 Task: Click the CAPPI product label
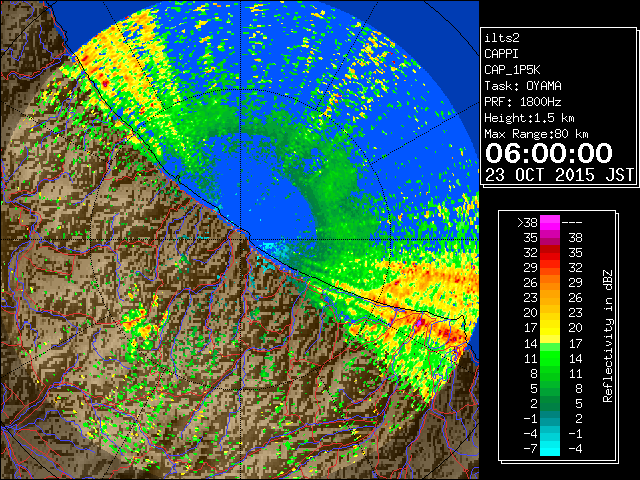501,54
